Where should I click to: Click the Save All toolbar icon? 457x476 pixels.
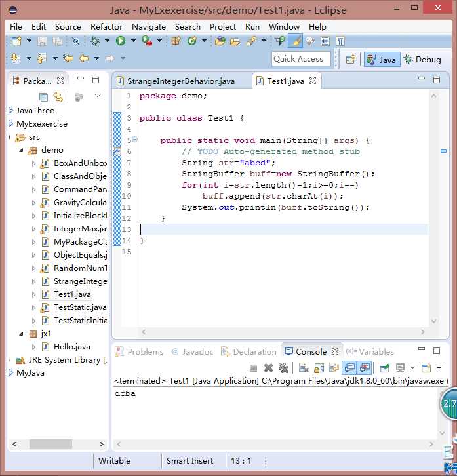pos(57,41)
